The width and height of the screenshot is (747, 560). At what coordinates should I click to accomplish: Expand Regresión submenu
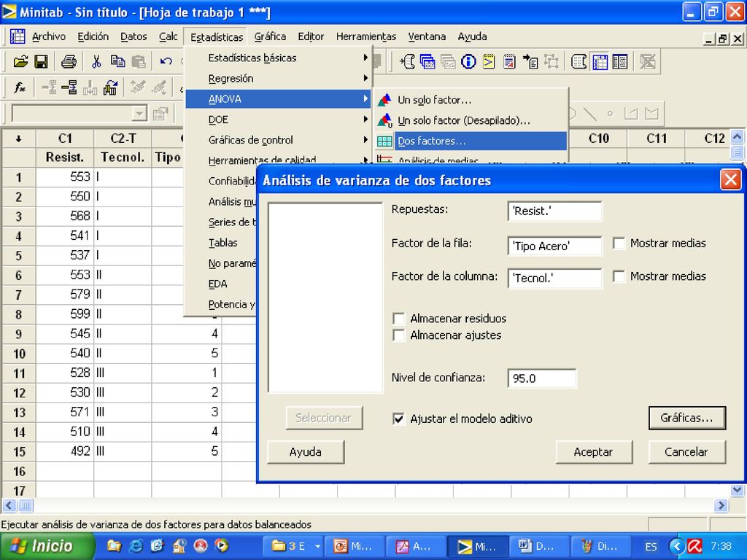pos(279,78)
